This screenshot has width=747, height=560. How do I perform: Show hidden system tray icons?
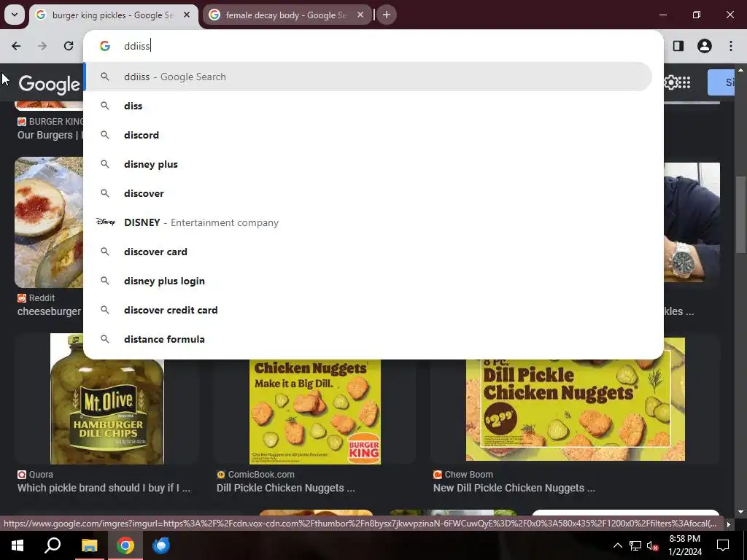617,545
